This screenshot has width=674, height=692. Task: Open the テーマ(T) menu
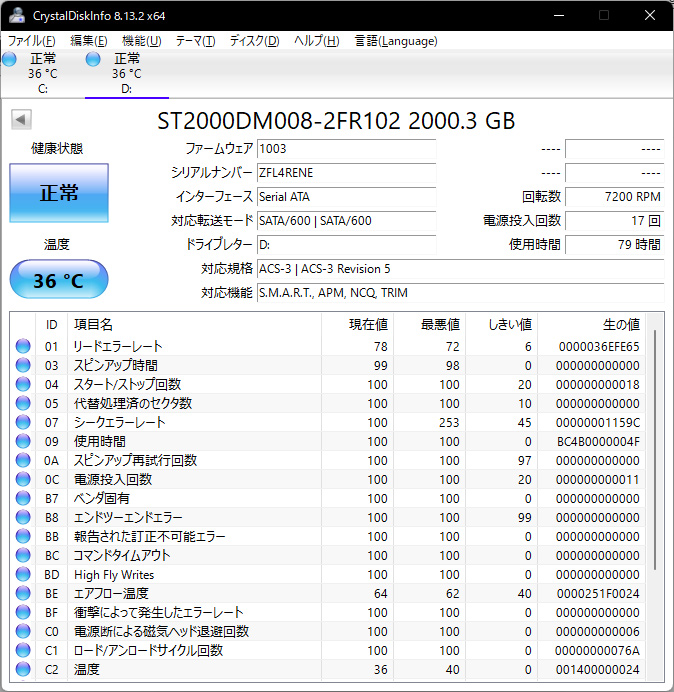coord(195,41)
